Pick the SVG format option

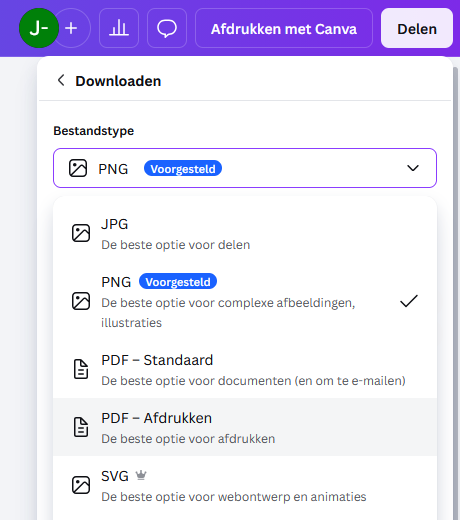pyautogui.click(x=245, y=485)
